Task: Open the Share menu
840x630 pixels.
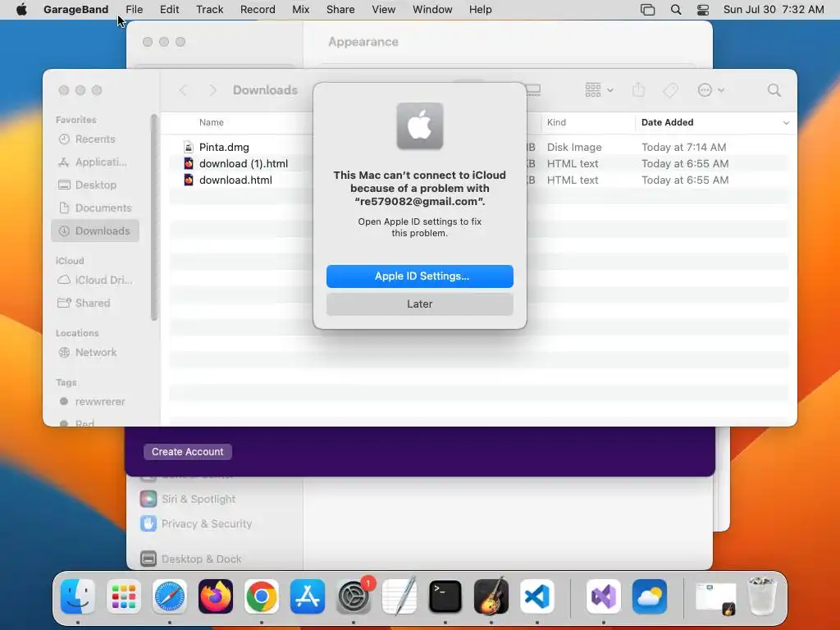Action: pyautogui.click(x=340, y=9)
